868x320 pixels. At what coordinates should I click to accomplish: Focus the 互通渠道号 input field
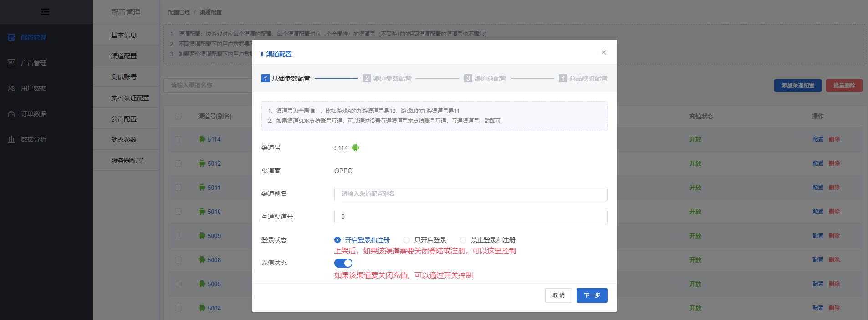tap(470, 217)
